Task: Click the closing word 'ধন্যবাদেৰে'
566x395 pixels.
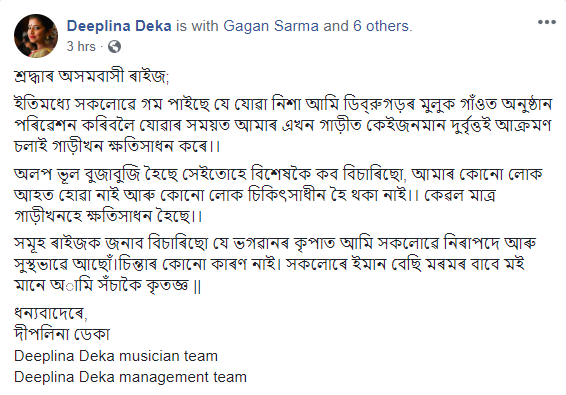Action: tap(51, 313)
